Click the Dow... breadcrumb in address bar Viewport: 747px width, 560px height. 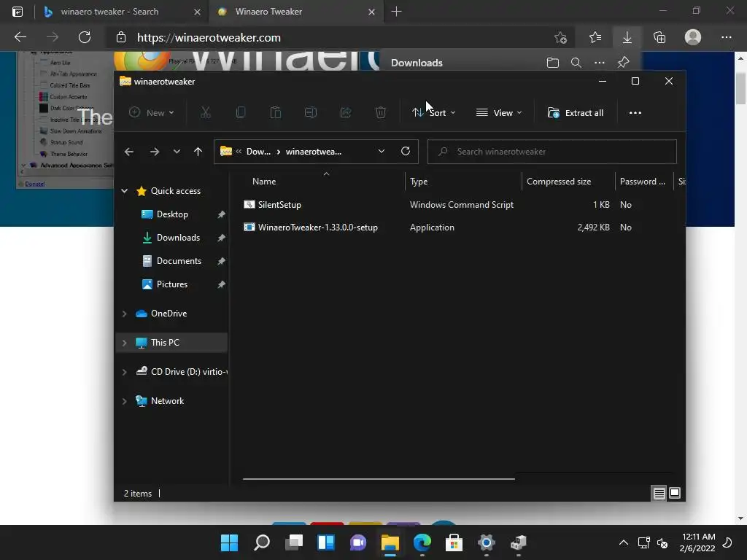(x=258, y=152)
